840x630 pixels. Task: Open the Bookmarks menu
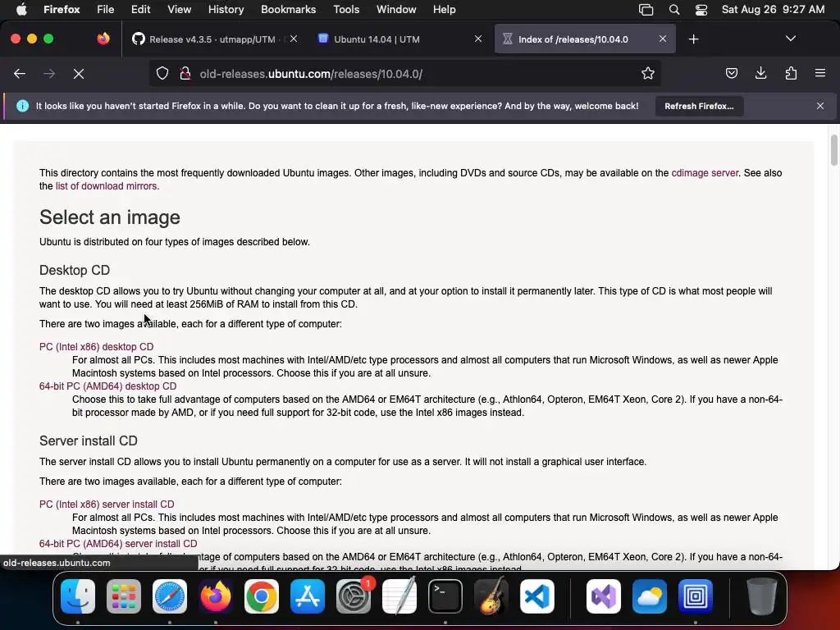(288, 10)
